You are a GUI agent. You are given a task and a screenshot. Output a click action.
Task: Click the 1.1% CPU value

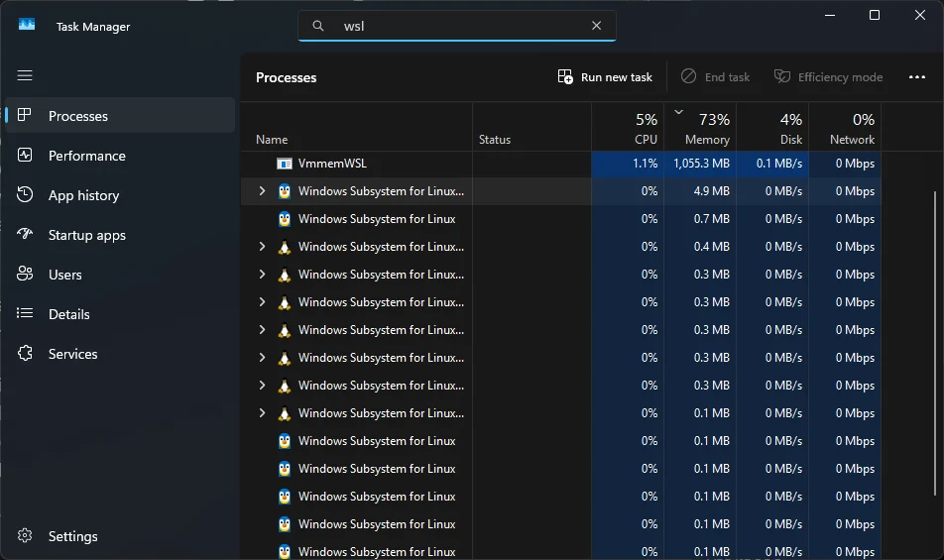point(645,164)
